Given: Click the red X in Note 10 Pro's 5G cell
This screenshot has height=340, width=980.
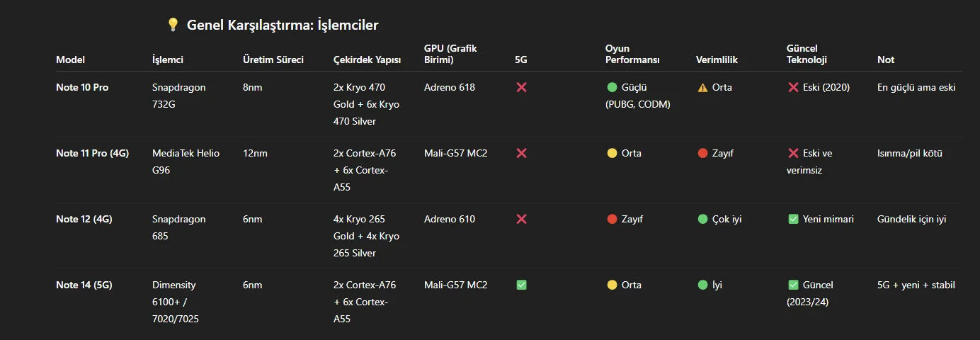Looking at the screenshot, I should (522, 87).
